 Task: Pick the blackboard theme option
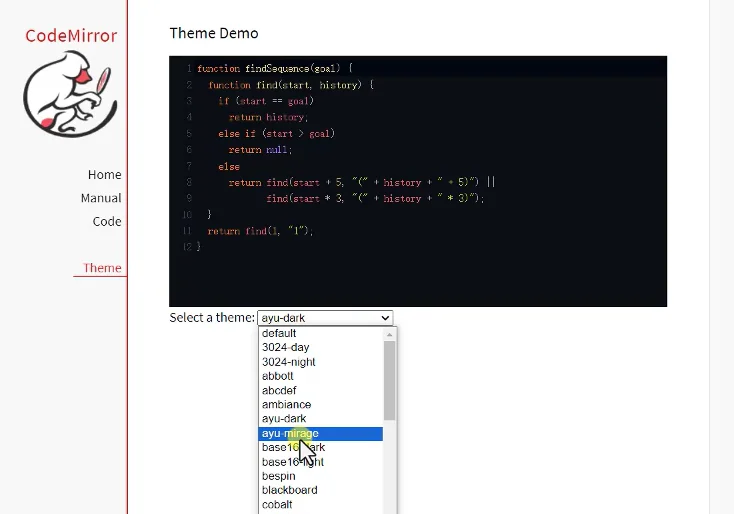[321, 490]
